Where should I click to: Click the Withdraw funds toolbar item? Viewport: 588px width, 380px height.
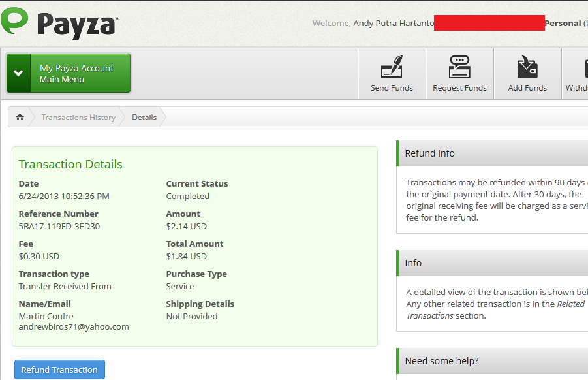point(576,74)
